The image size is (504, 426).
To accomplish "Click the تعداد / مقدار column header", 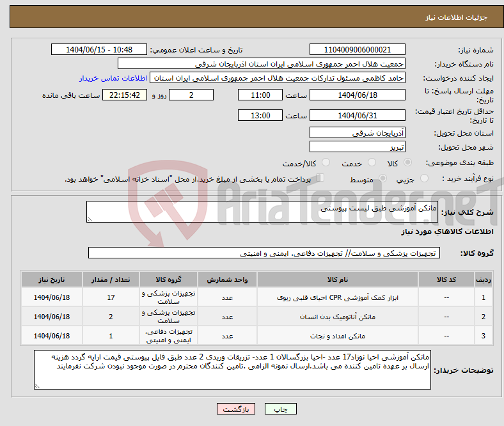I will (111, 280).
